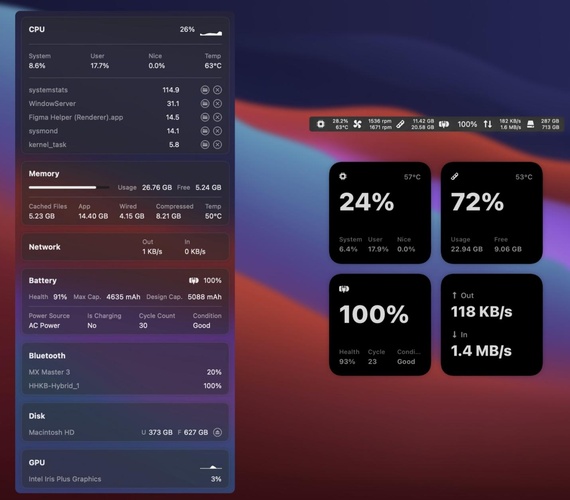Reveal WindowServer in Finder via folder icon
This screenshot has width=570, height=500.
tap(205, 104)
